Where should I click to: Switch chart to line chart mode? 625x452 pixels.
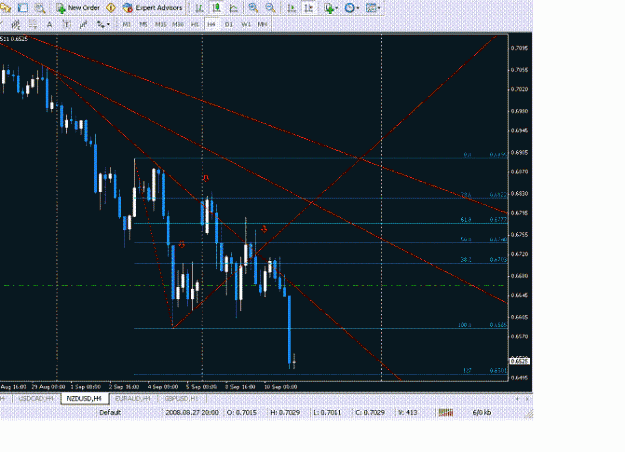[234, 8]
